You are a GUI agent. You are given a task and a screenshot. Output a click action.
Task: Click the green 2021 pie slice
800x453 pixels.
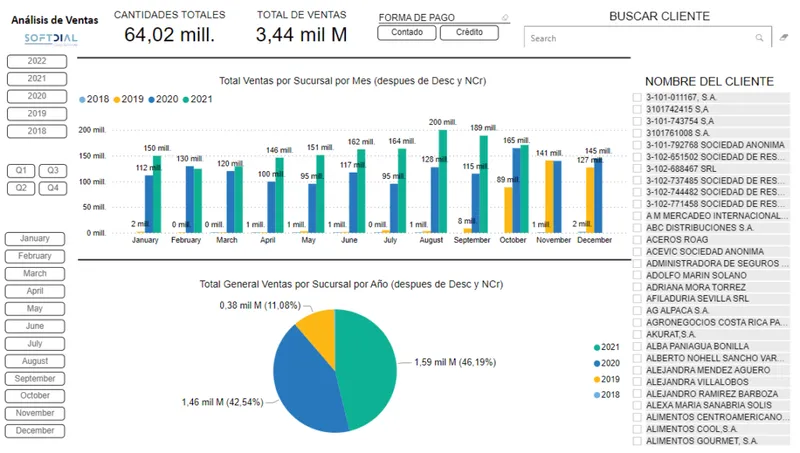(x=367, y=367)
